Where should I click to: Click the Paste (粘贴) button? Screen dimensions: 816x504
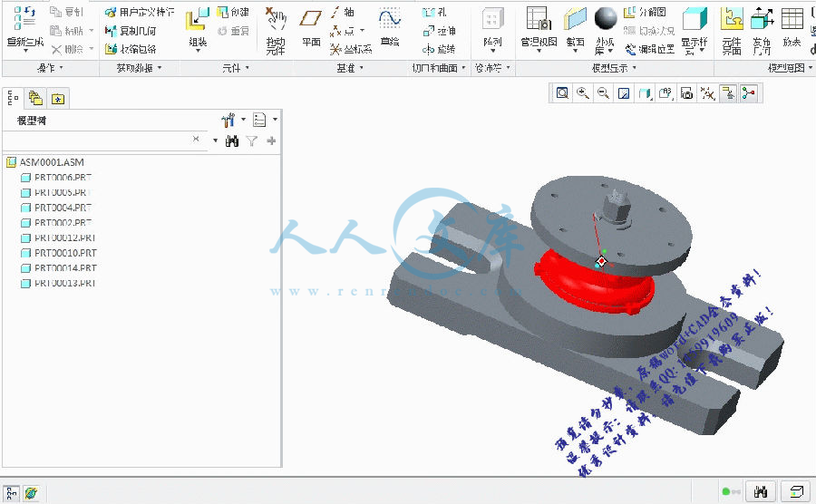tap(66, 31)
